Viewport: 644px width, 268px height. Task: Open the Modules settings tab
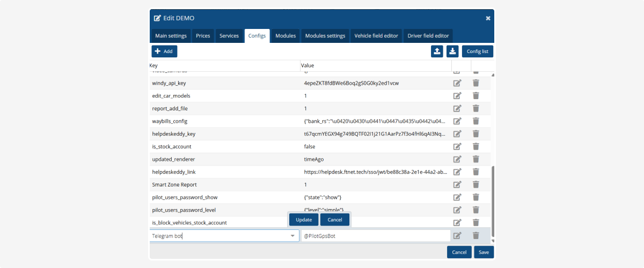coord(325,36)
